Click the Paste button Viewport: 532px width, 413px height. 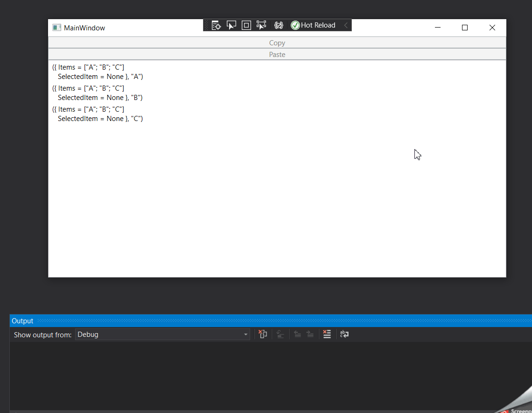(277, 54)
